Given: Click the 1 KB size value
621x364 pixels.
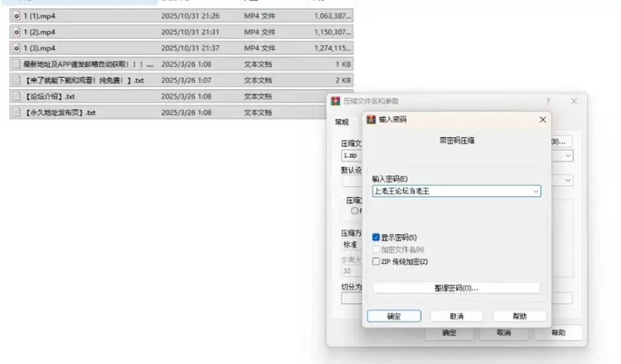Looking at the screenshot, I should point(343,64).
